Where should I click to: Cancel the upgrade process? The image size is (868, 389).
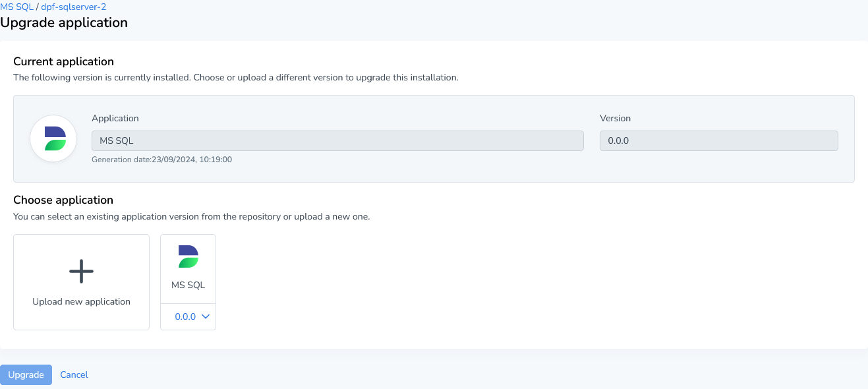point(73,374)
